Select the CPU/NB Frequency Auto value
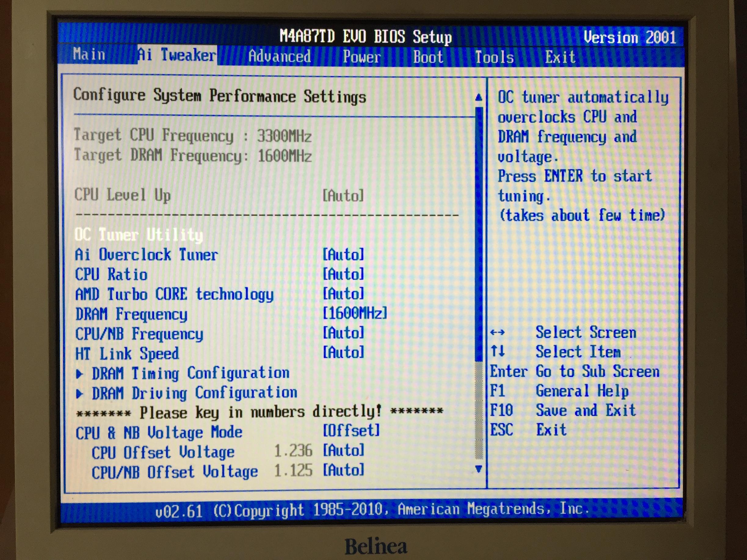Screen dimensions: 747x560 point(343,333)
